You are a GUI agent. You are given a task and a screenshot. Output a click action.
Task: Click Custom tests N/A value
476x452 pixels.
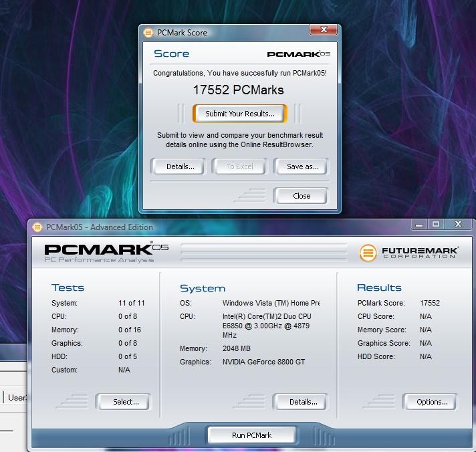coord(124,370)
